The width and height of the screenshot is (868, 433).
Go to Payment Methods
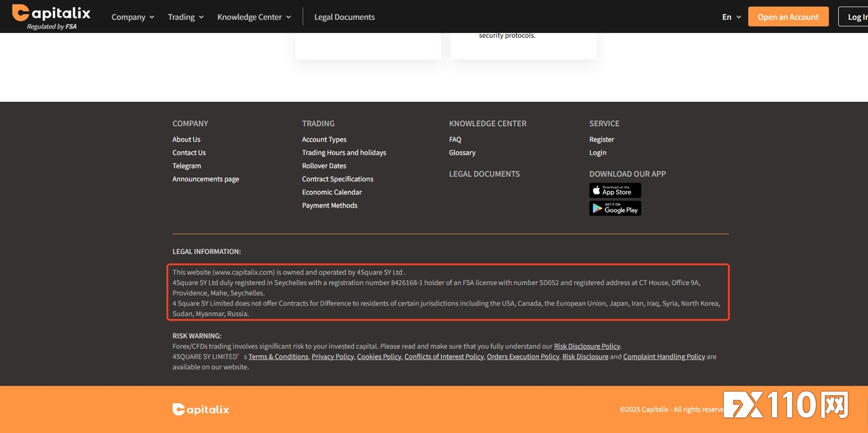pos(330,205)
